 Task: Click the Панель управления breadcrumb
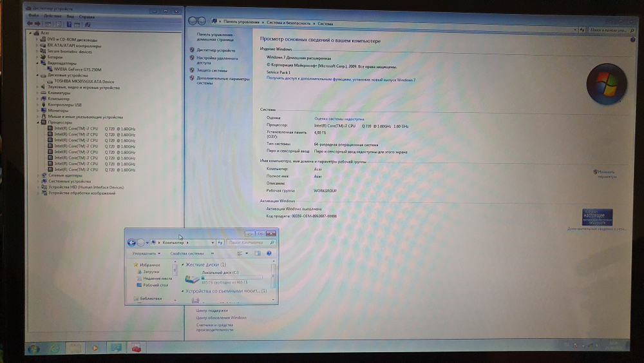[241, 22]
